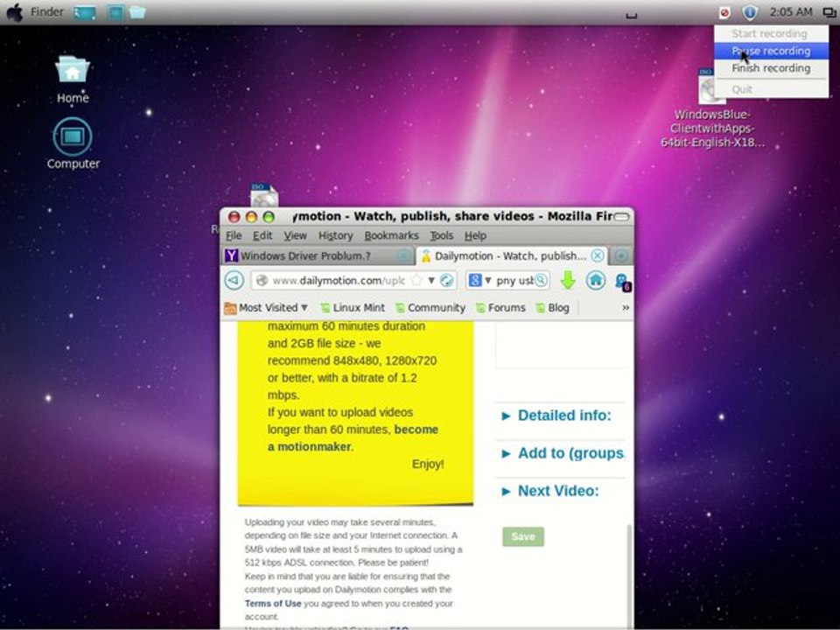This screenshot has width=840, height=630.
Task: Open URL history dropdown arrow
Action: tap(431, 280)
